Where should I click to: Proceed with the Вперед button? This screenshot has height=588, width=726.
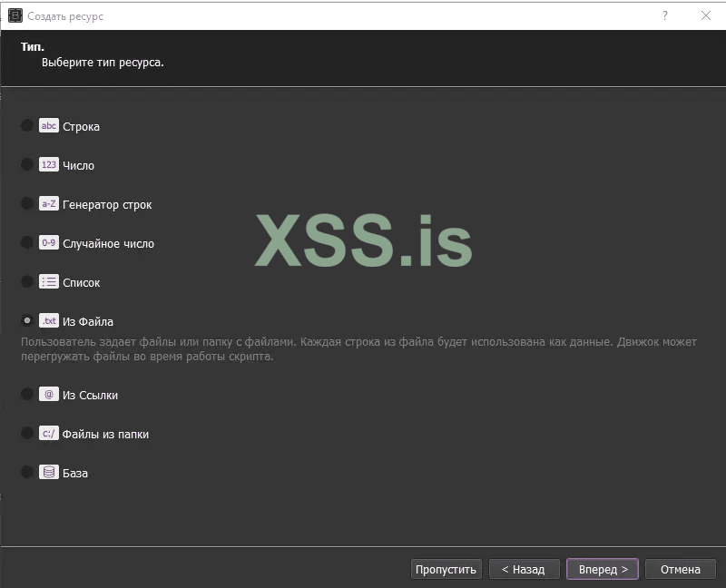click(603, 569)
